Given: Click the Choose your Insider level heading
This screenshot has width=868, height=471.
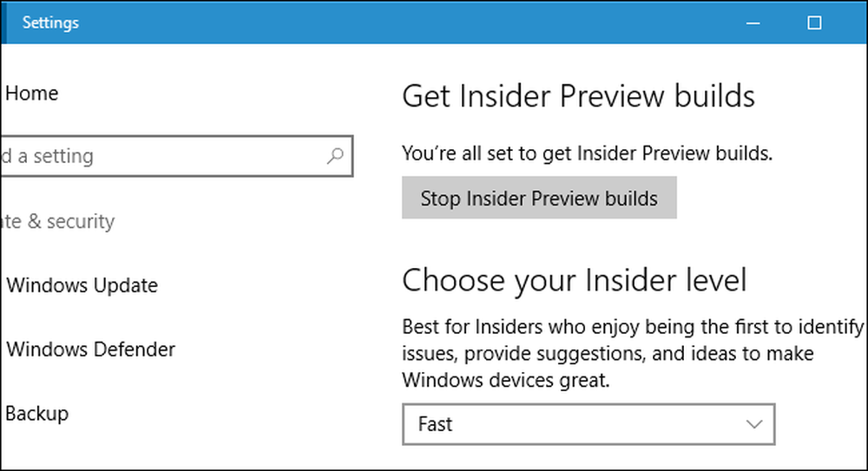Looking at the screenshot, I should (x=574, y=280).
